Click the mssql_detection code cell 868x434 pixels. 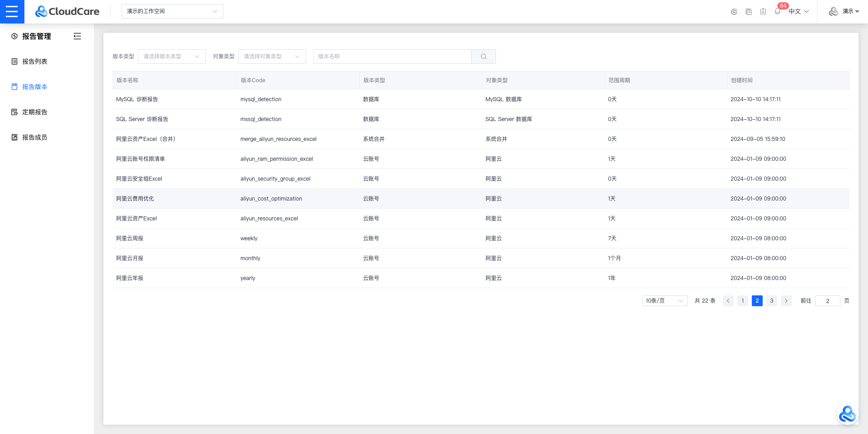click(261, 119)
